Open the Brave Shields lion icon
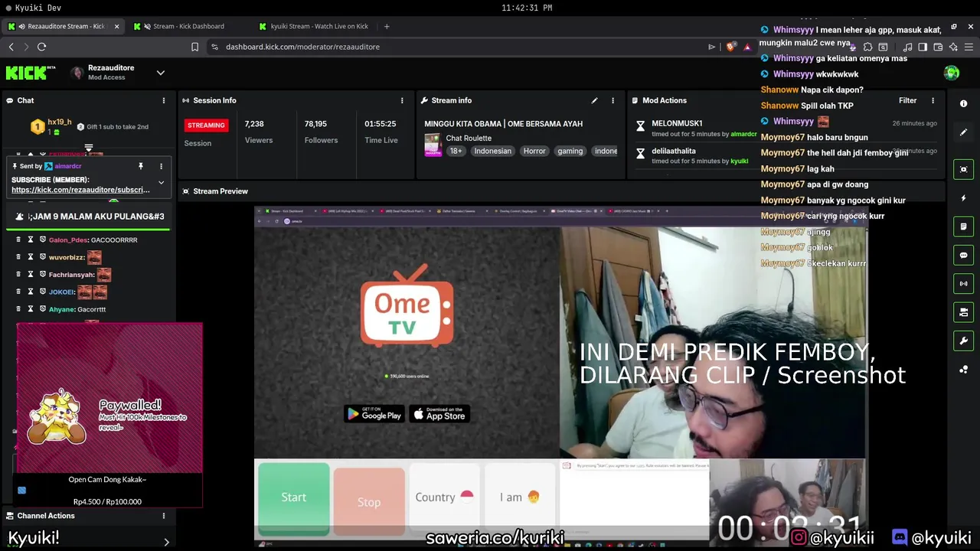Image resolution: width=980 pixels, height=551 pixels. tap(730, 47)
